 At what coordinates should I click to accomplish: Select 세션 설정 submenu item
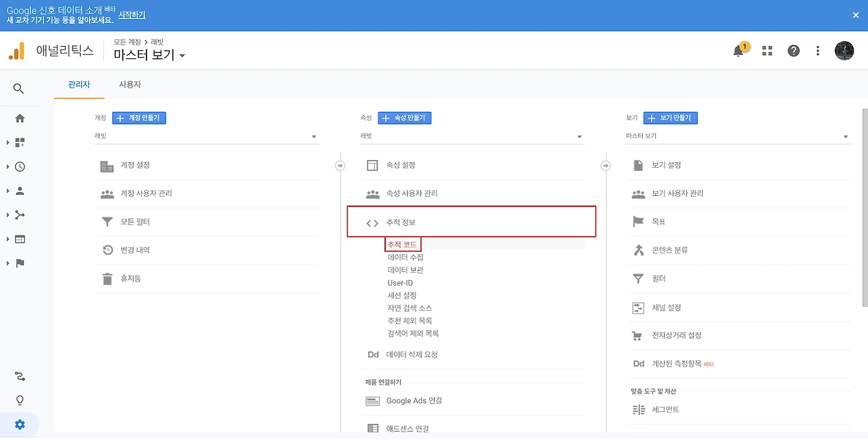pos(402,295)
